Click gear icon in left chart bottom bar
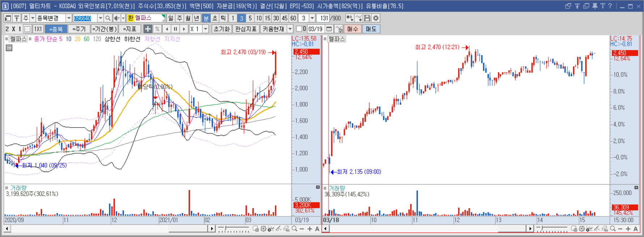This screenshot has height=237, width=644. (263, 229)
